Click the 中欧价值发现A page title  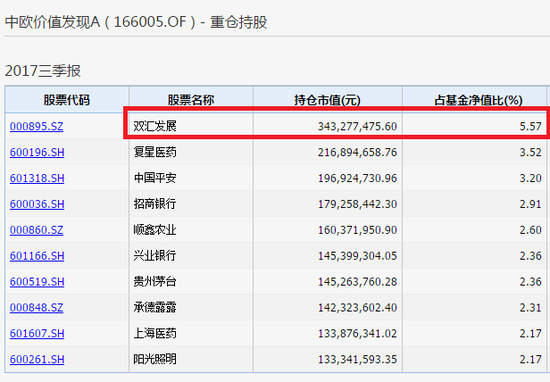[53, 22]
